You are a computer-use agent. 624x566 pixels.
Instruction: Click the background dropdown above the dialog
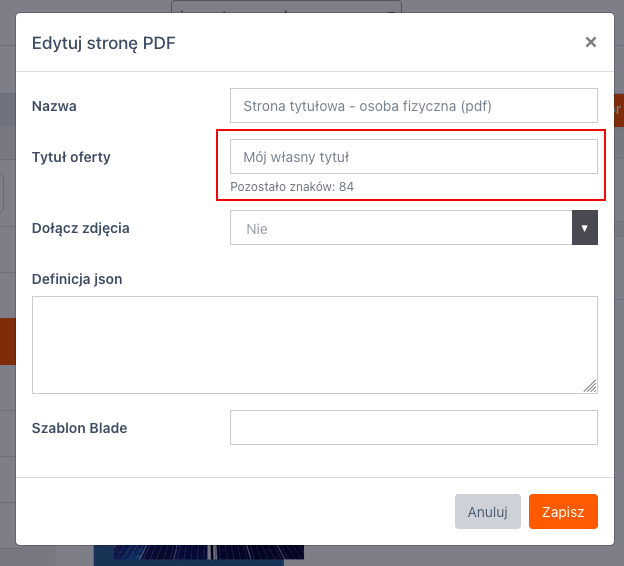(286, 7)
